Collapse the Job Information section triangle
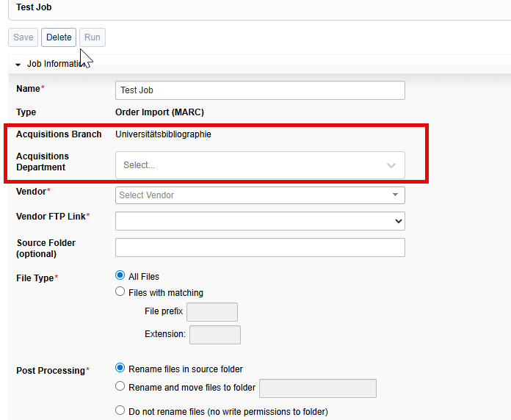This screenshot has height=420, width=511. pos(18,65)
